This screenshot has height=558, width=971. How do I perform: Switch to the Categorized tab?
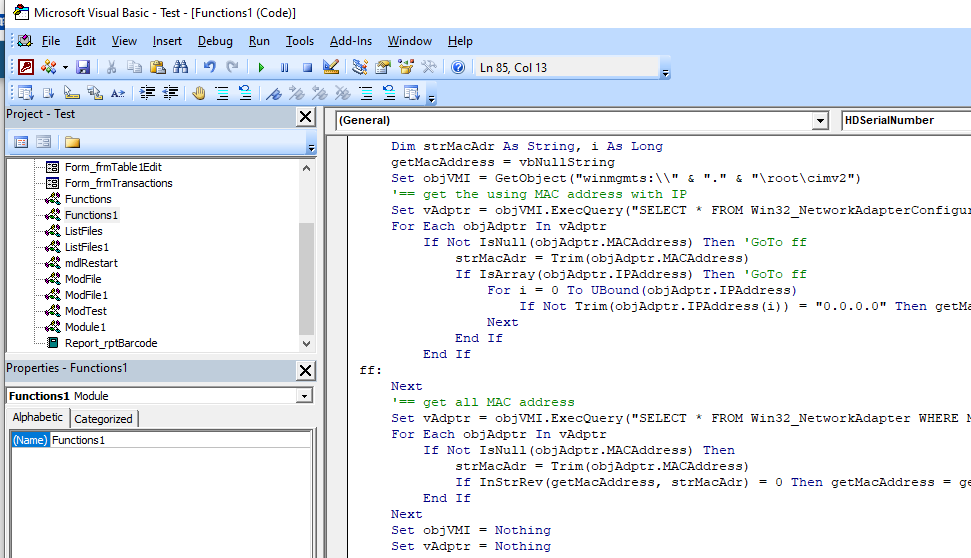click(x=104, y=419)
